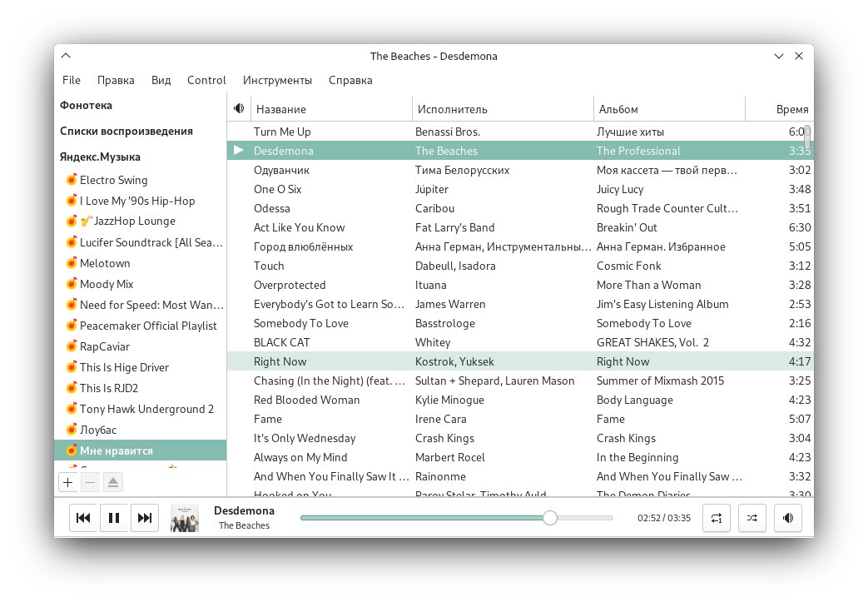Click the playing arrow icon on Desdemona row
This screenshot has width=868, height=602.
point(239,150)
